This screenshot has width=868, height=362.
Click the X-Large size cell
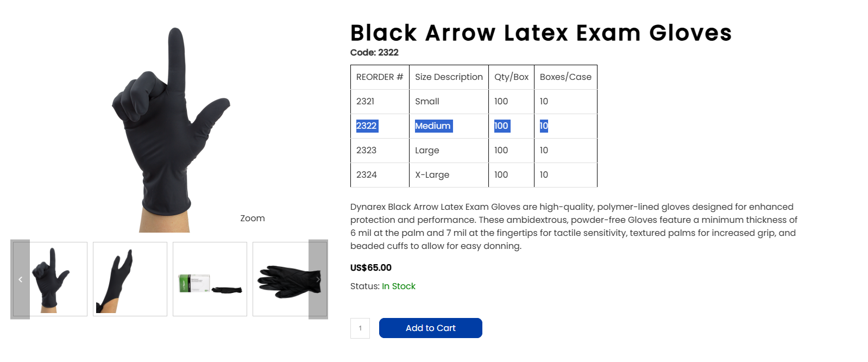432,175
